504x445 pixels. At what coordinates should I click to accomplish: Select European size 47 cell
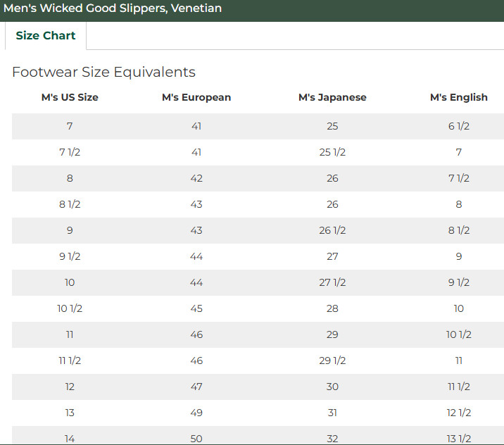click(196, 387)
